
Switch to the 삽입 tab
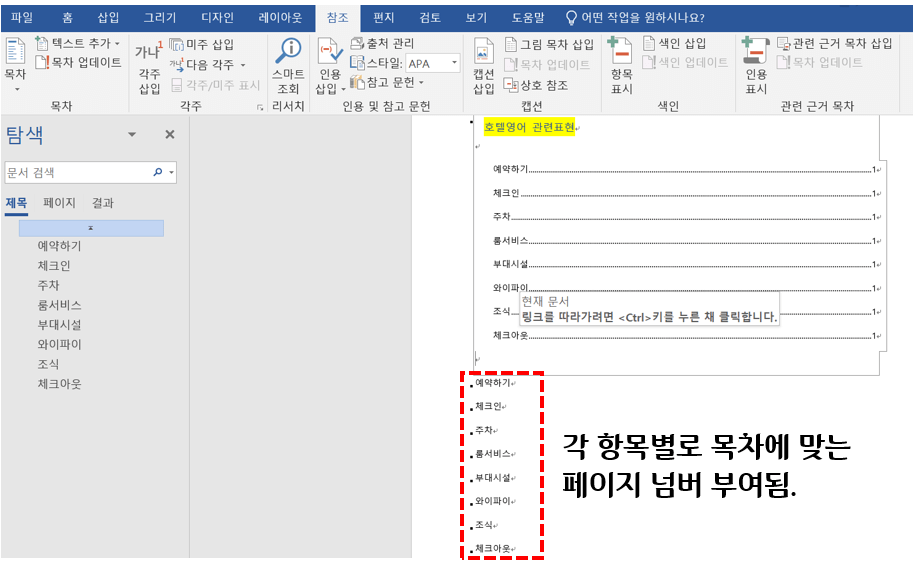(108, 17)
